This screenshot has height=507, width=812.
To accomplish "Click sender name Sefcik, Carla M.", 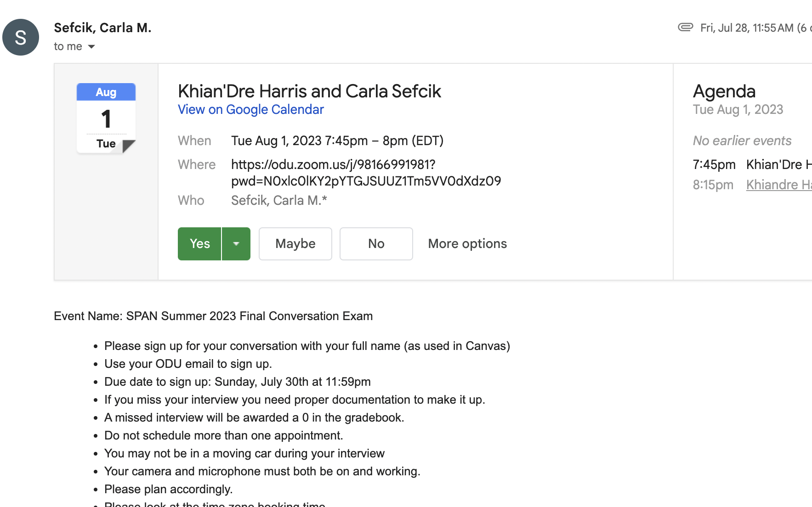I will pyautogui.click(x=102, y=28).
